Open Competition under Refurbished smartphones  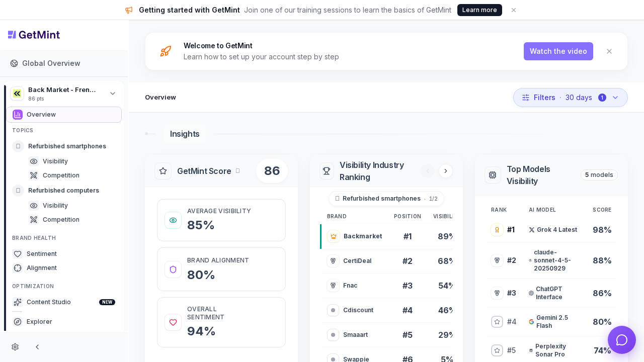coord(61,175)
